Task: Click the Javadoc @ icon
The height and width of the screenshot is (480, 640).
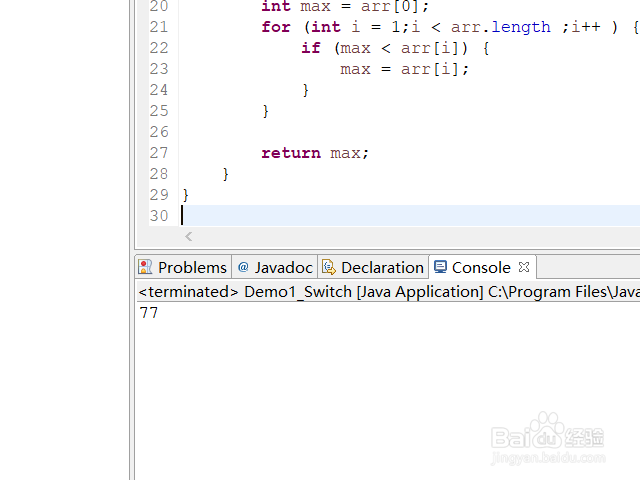Action: [x=243, y=267]
